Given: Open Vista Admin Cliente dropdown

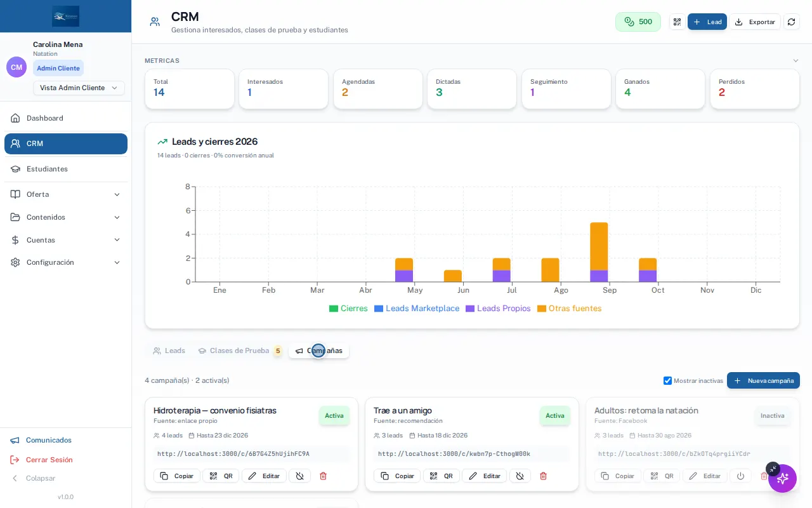Looking at the screenshot, I should 79,88.
